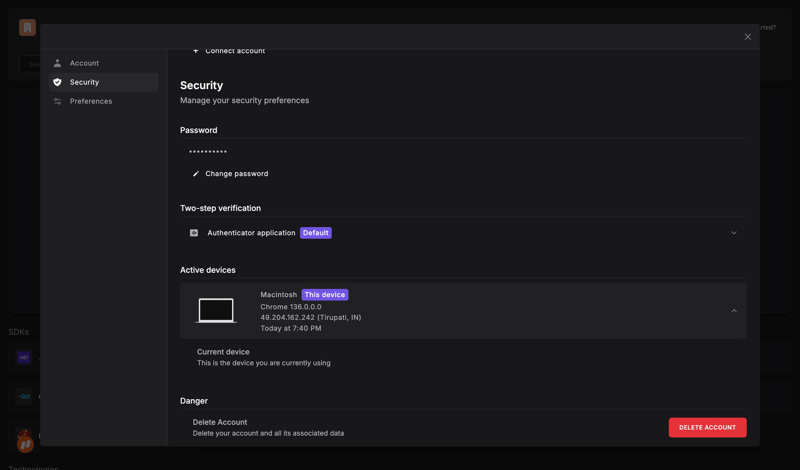
Task: Open the Account section in sidebar
Action: point(104,63)
